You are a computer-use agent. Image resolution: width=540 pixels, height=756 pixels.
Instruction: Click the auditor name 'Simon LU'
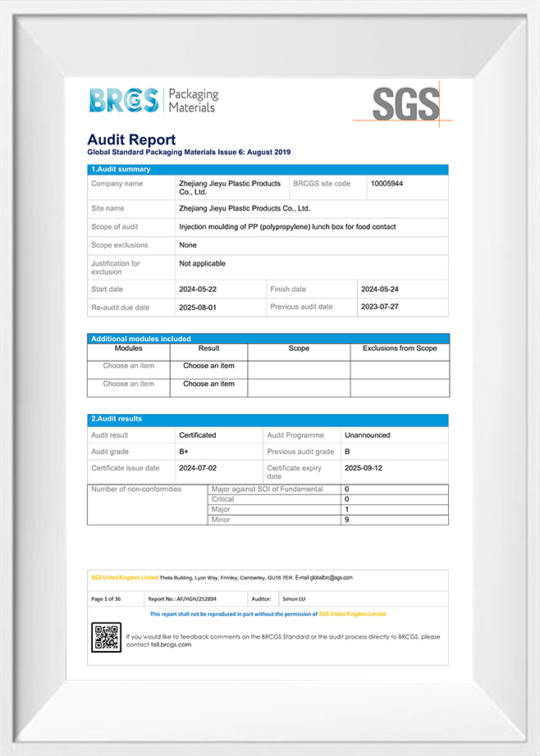294,599
